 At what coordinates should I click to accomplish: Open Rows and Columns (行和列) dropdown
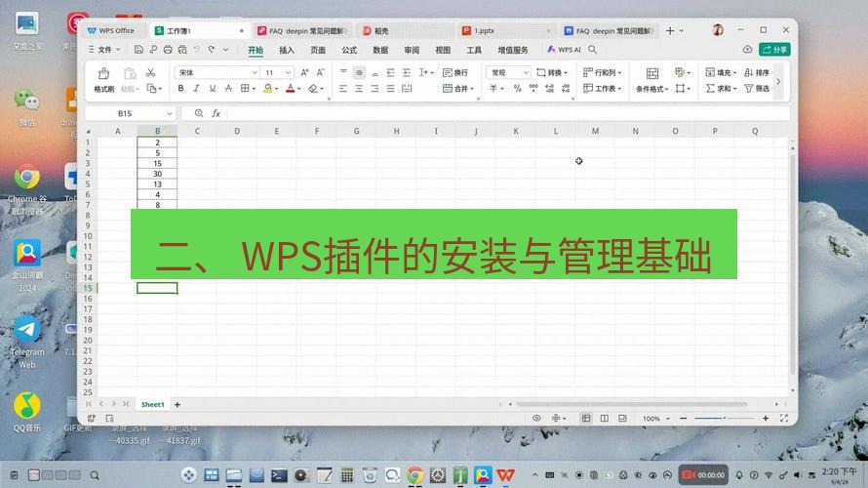tap(603, 72)
